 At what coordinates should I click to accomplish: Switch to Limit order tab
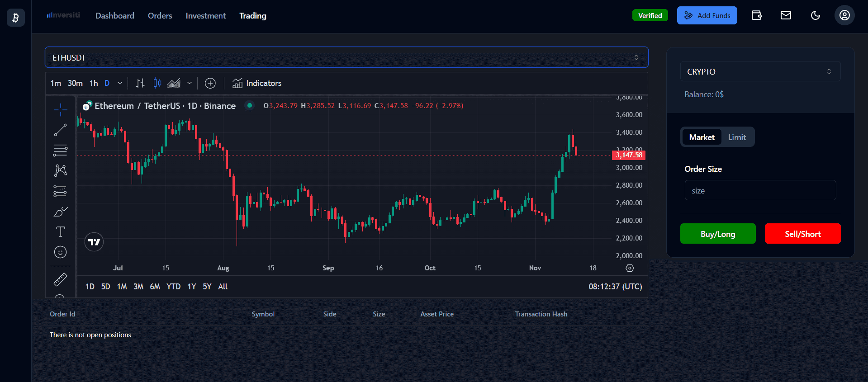point(737,137)
